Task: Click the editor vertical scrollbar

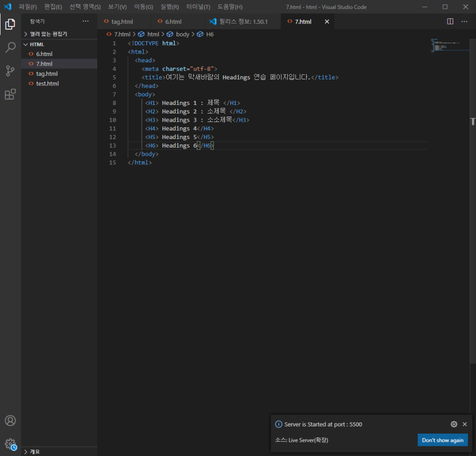Action: tap(472, 201)
